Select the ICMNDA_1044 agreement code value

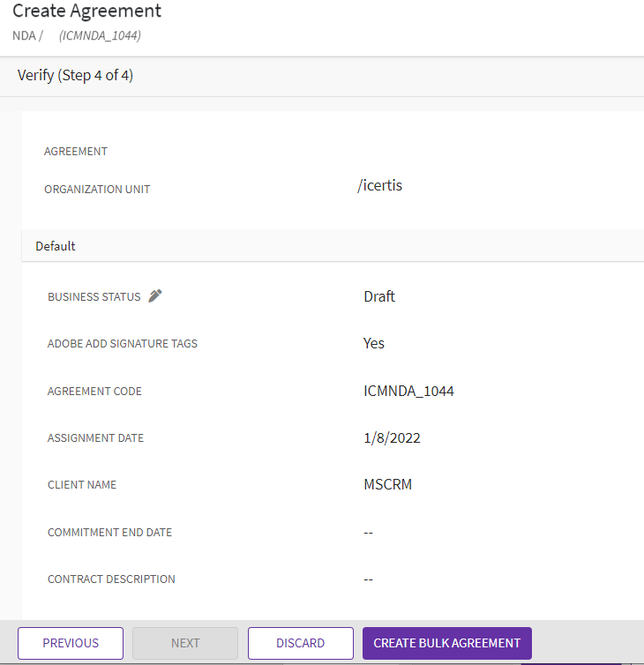[408, 391]
